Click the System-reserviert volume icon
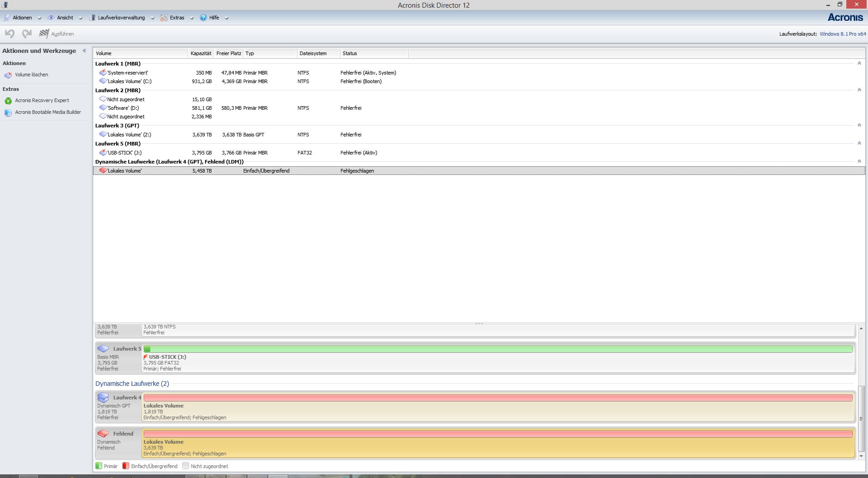This screenshot has width=868, height=478. click(103, 72)
